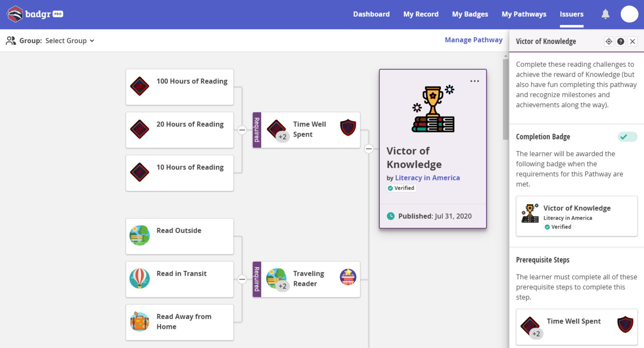Screen dimensions: 644x348
Task: Open the Literacy in America issuer link
Action: (x=427, y=178)
